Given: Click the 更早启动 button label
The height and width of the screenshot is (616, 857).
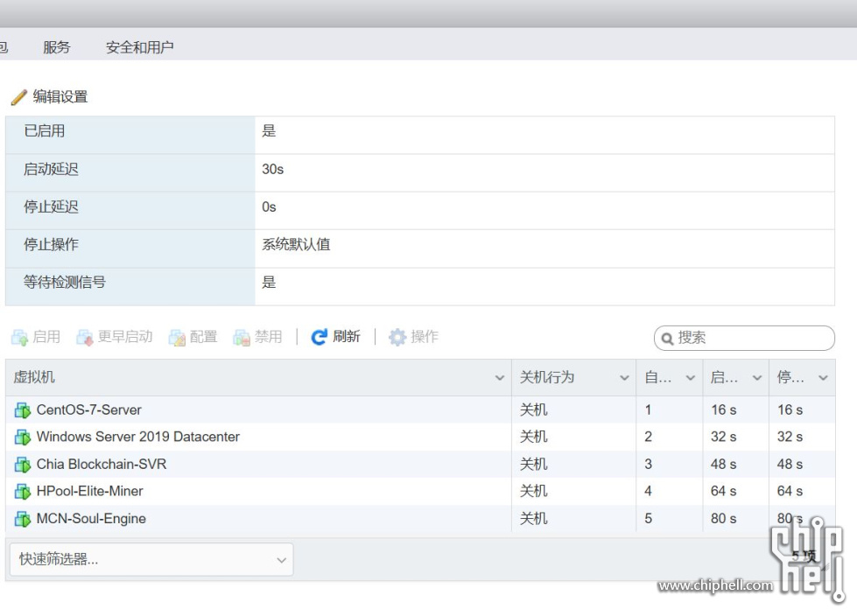Looking at the screenshot, I should (x=125, y=336).
